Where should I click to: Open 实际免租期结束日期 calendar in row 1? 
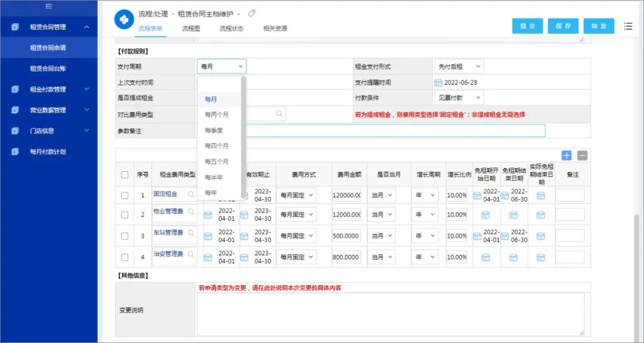tap(540, 196)
